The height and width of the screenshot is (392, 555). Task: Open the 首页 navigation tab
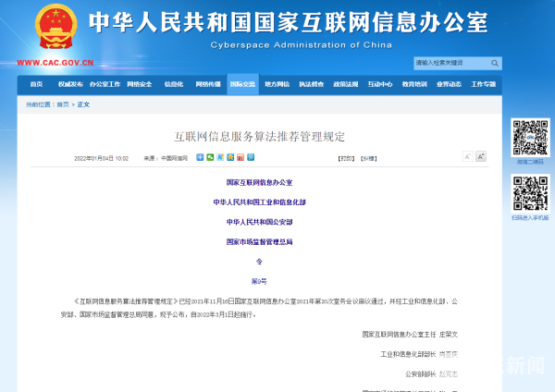36,84
